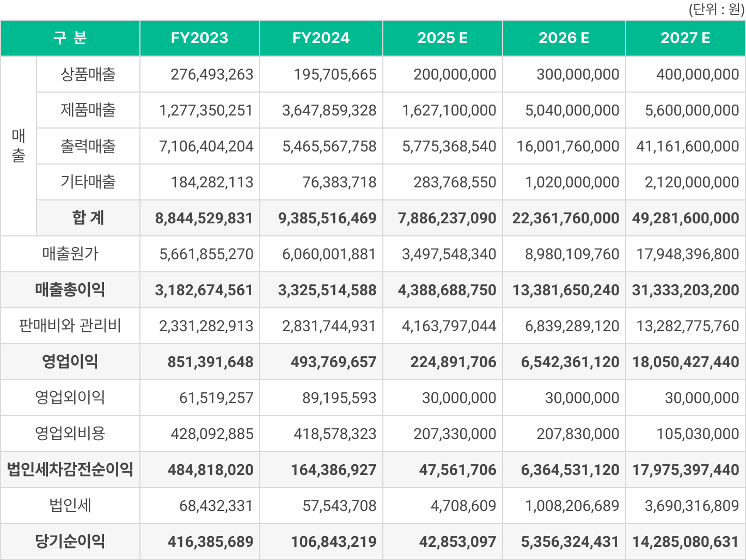Image resolution: width=746 pixels, height=560 pixels.
Task: Click the 2025 E column header
Action: tap(442, 38)
